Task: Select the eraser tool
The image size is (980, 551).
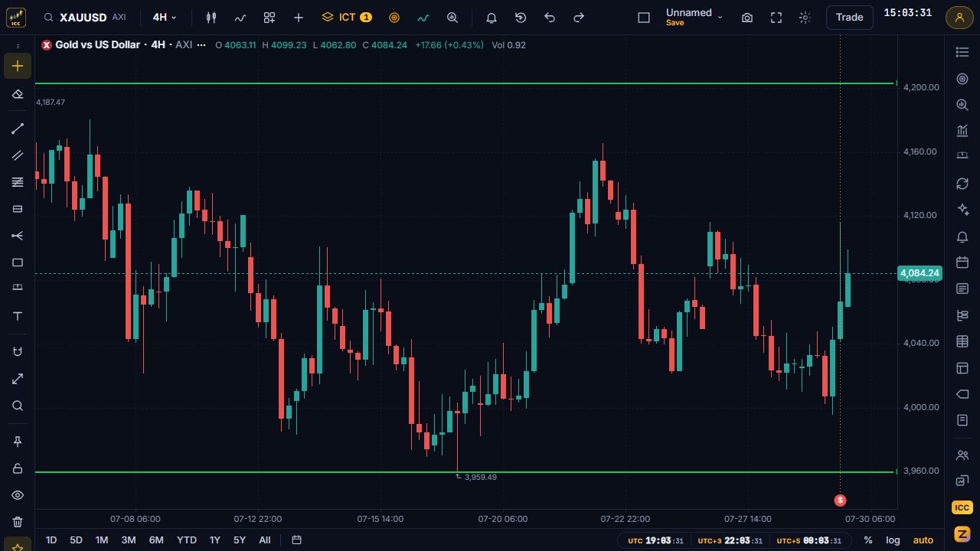Action: tap(18, 94)
